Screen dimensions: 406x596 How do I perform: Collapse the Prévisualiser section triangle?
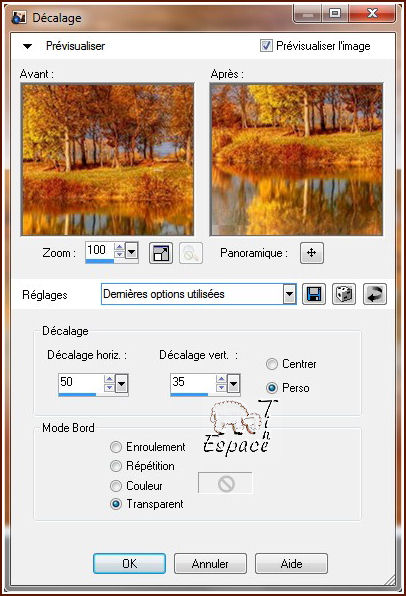coord(27,46)
